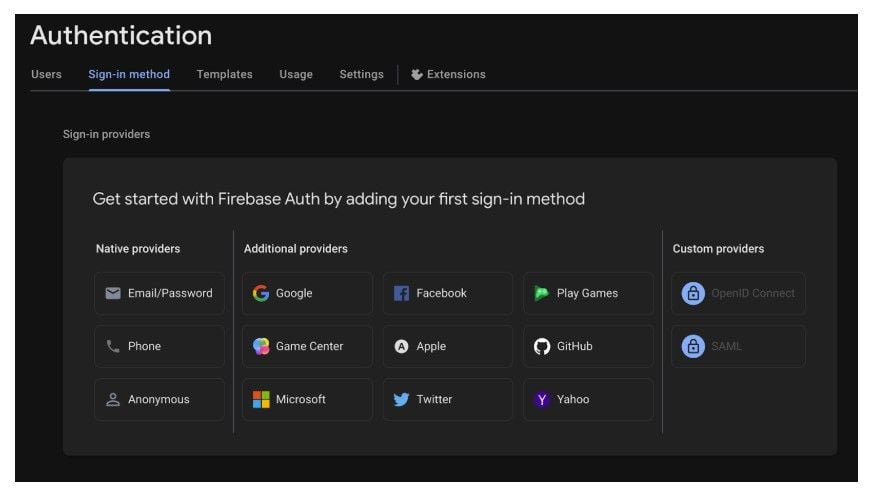874x493 pixels.
Task: Pick the Apple provider label
Action: pos(431,346)
